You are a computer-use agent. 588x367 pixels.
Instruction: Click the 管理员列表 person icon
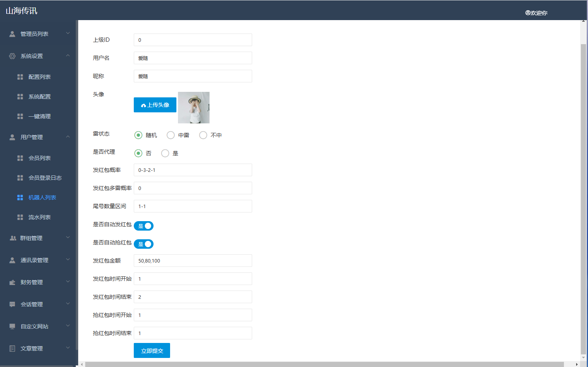pyautogui.click(x=12, y=34)
